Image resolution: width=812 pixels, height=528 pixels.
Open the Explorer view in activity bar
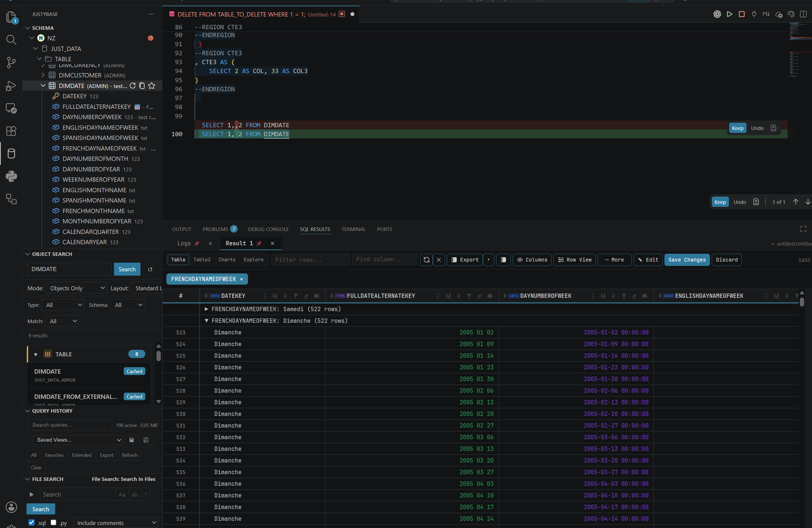tap(11, 17)
